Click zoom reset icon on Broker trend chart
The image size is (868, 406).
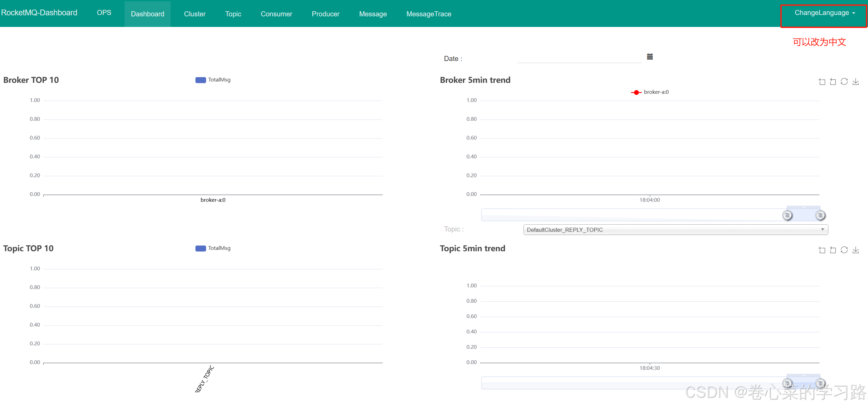[x=833, y=82]
